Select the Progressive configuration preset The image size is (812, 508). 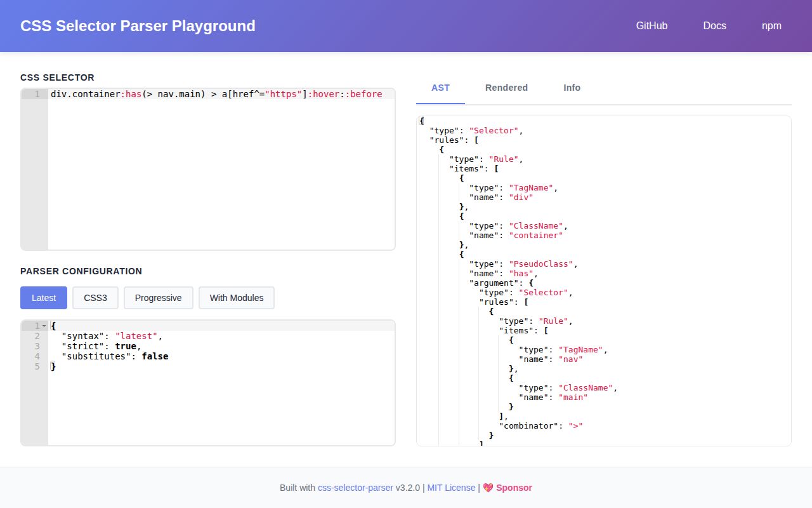pos(158,298)
